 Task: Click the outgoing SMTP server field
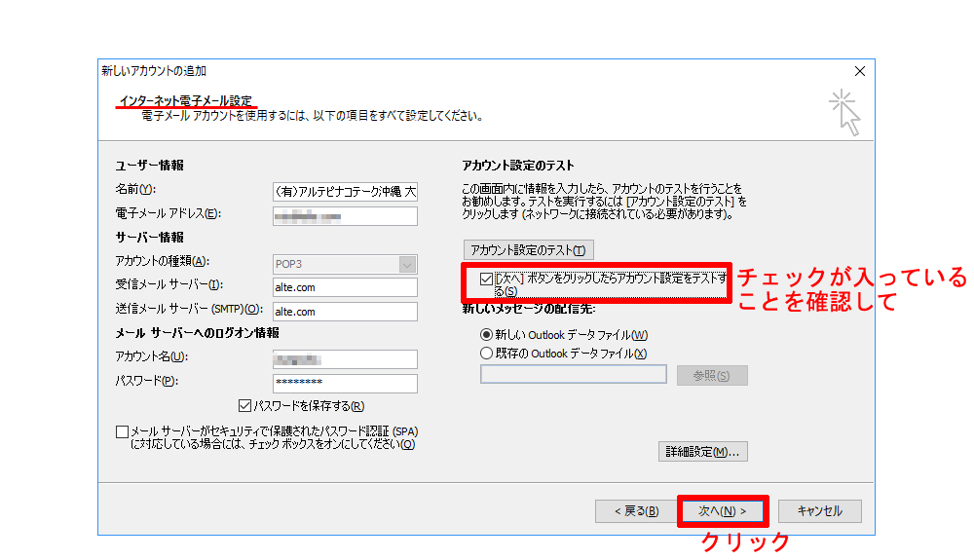point(345,312)
